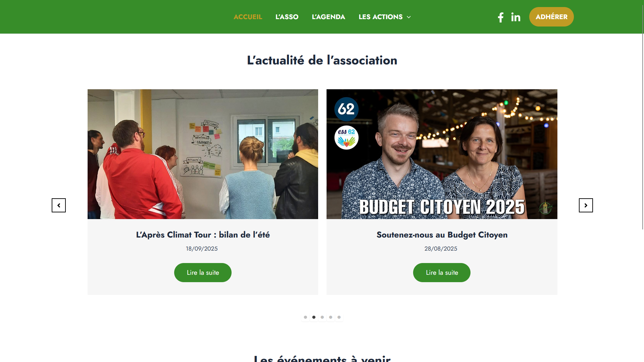Select the fifth carousel pagination dot
644x362 pixels.
pyautogui.click(x=339, y=317)
